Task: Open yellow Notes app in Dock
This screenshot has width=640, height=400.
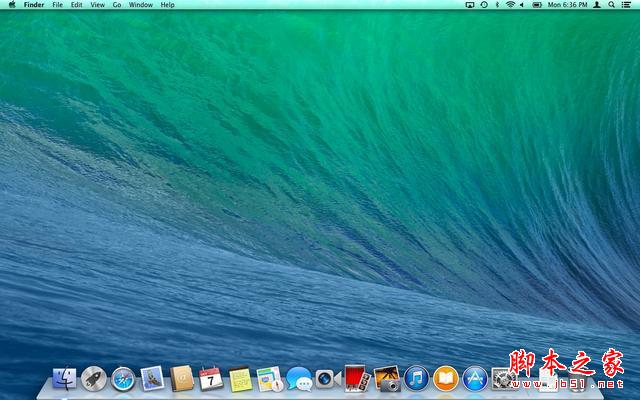Action: 239,378
